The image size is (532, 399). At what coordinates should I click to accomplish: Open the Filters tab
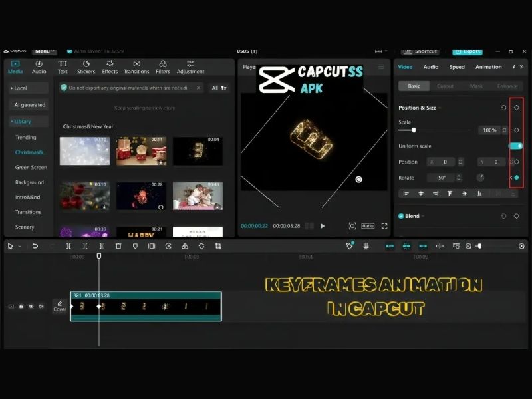pyautogui.click(x=163, y=67)
